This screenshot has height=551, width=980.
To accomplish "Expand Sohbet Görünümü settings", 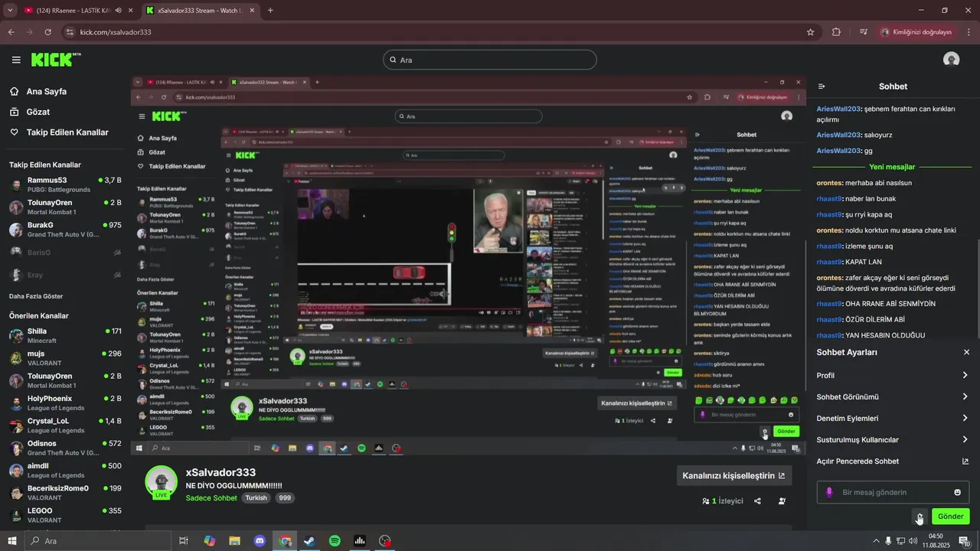I will click(x=893, y=396).
